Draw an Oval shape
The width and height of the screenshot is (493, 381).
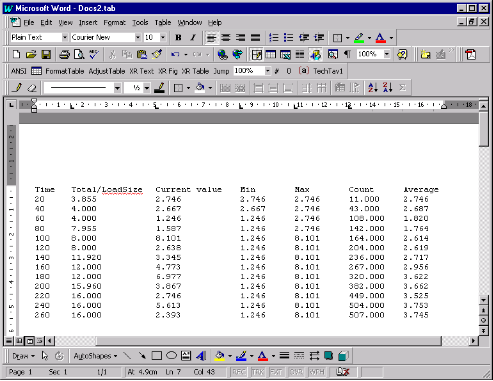pos(171,356)
